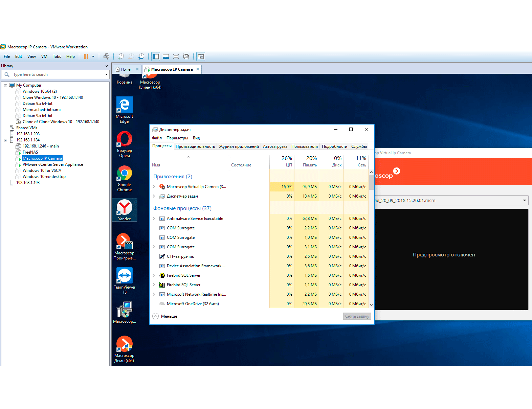
Task: Toggle the console view button in toolbar
Action: point(201,56)
